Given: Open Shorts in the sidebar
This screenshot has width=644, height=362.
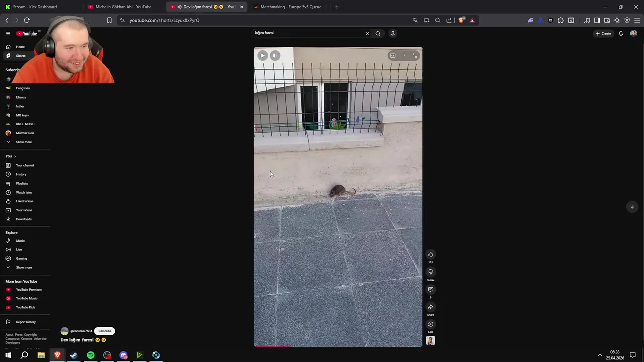Looking at the screenshot, I should point(20,56).
